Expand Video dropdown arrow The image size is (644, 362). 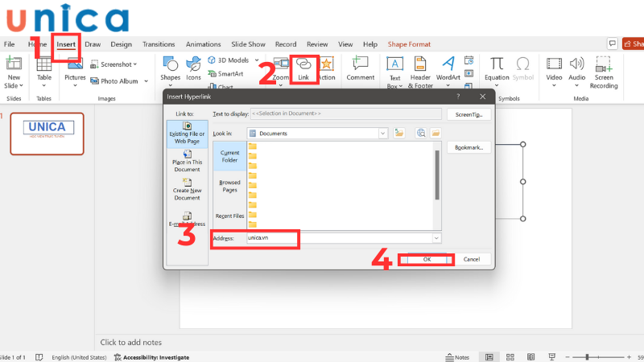(554, 85)
